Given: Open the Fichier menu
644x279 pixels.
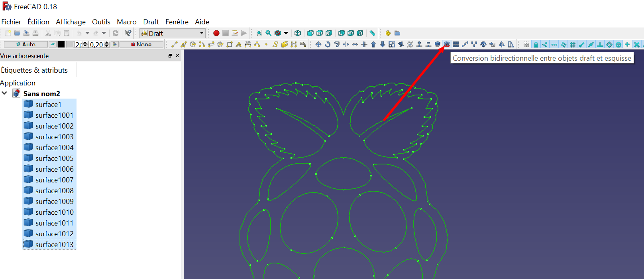Looking at the screenshot, I should [11, 22].
